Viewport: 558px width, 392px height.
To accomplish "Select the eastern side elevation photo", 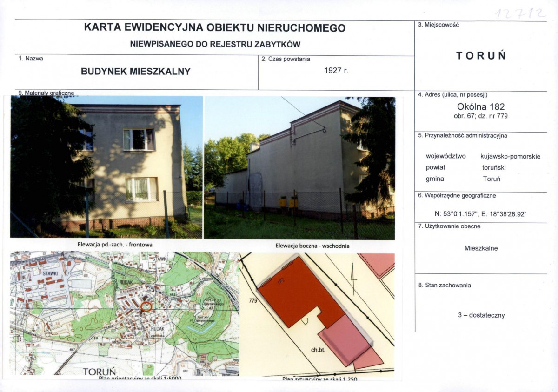I will pyautogui.click(x=302, y=167).
